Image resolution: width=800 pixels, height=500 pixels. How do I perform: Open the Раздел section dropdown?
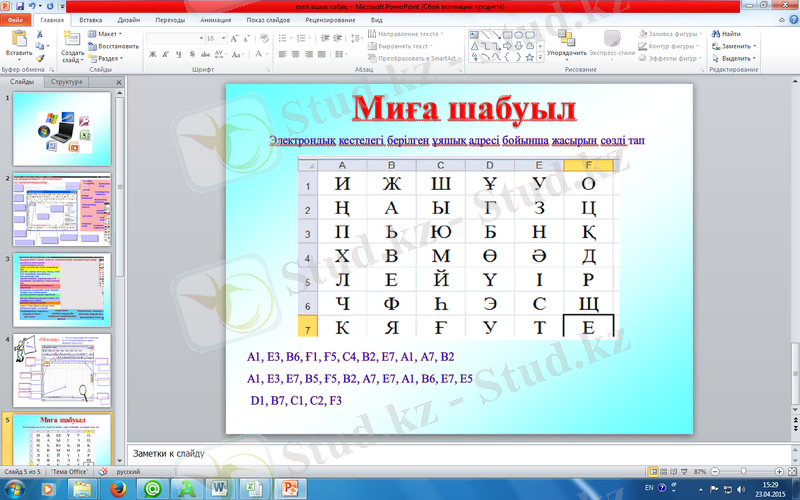(105, 58)
